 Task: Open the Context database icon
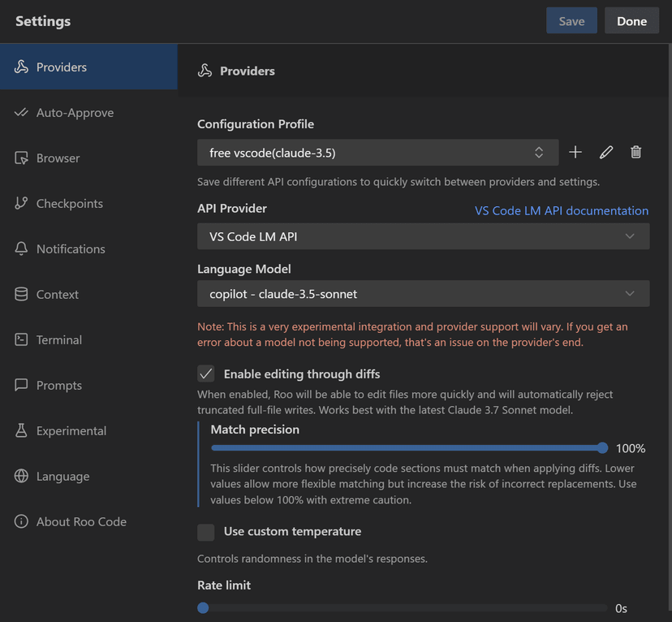21,295
